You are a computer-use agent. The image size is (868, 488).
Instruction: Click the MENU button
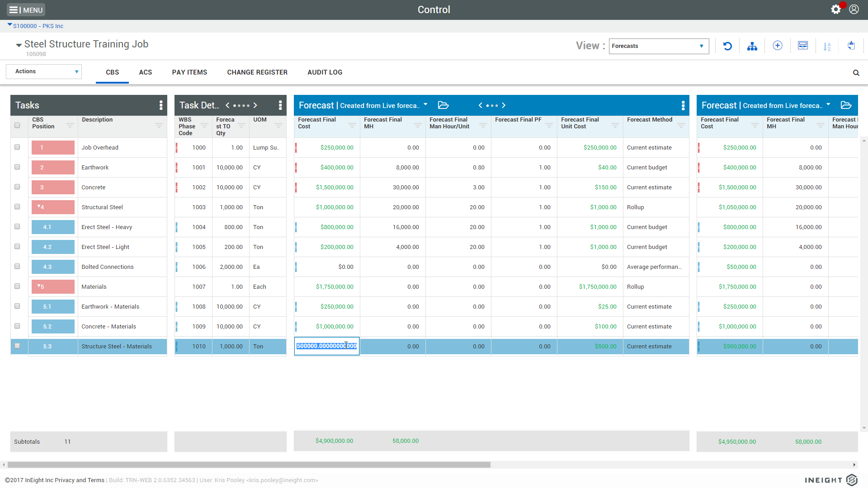tap(26, 10)
